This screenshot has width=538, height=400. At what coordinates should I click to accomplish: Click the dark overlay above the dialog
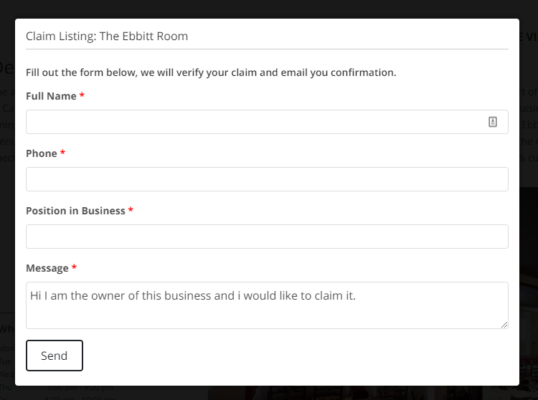coord(269,9)
